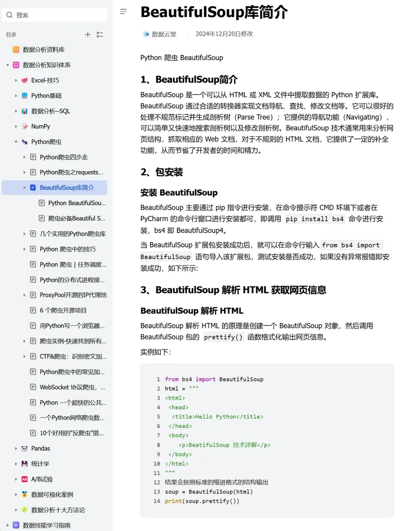Viewport: 420px width, 531px height.
Task: Collapse the Python爬虫 section
Action: pos(16,142)
